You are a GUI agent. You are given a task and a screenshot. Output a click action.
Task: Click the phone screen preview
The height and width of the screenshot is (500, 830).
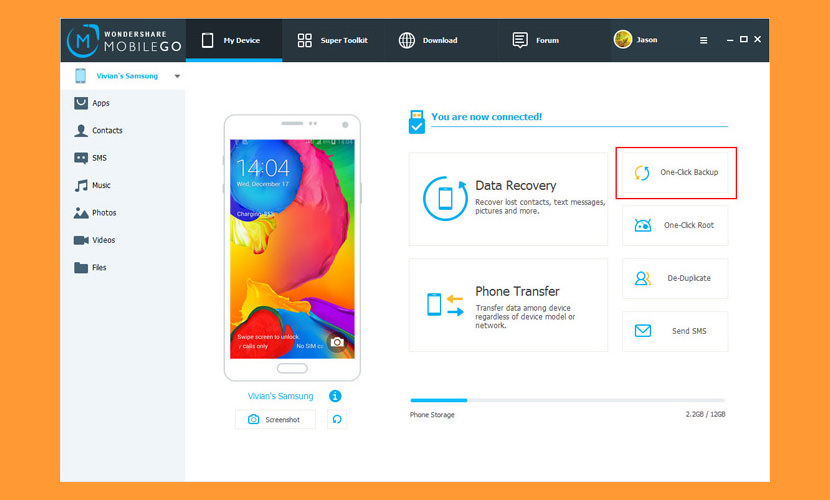[x=292, y=249]
